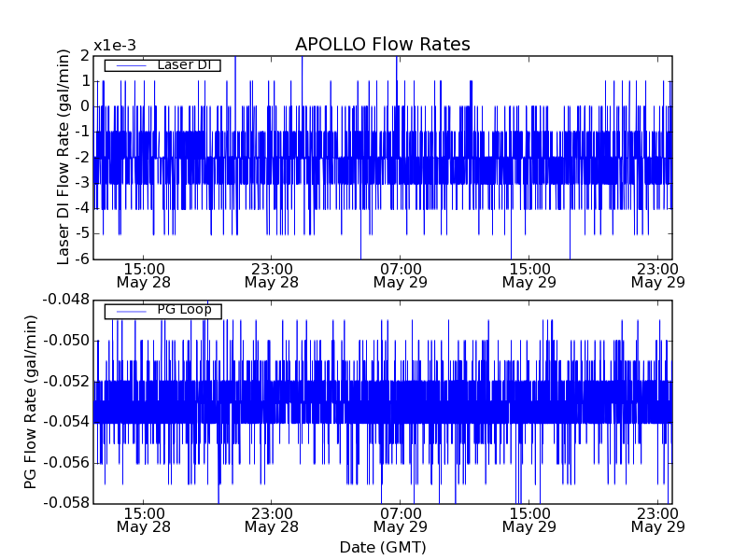This screenshot has height=560, width=747.
Task: Click the APOLLO Flow Rates chart title
Action: (382, 45)
